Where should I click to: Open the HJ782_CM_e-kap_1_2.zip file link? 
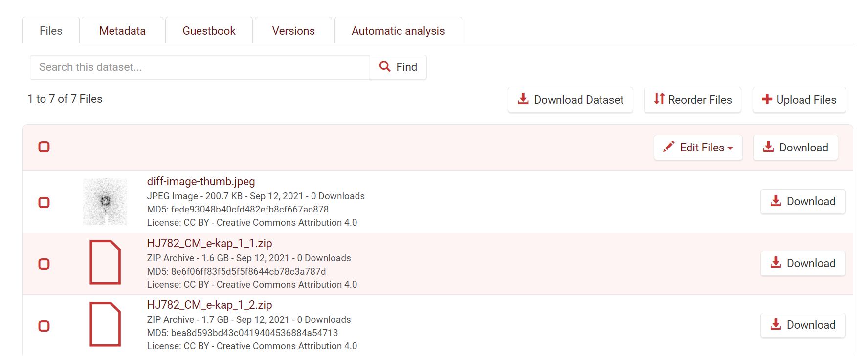coord(209,305)
